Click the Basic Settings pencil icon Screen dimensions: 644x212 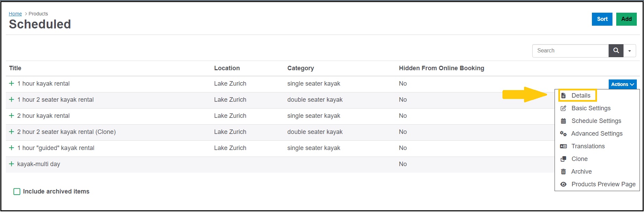(x=563, y=108)
